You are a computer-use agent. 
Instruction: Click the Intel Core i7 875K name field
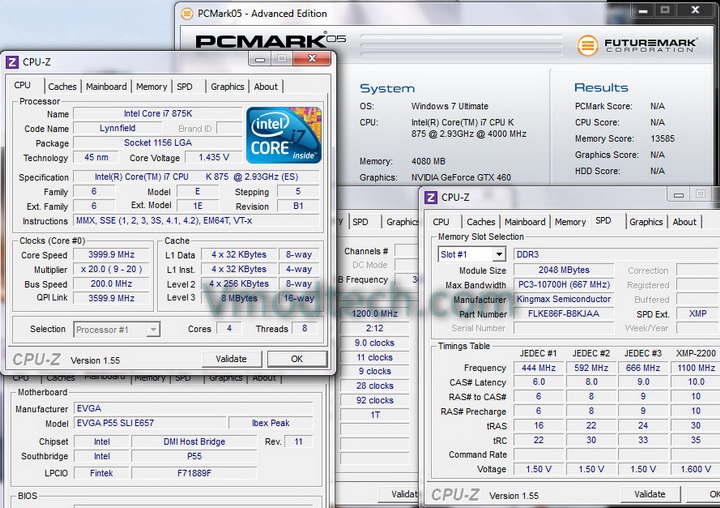tap(158, 113)
